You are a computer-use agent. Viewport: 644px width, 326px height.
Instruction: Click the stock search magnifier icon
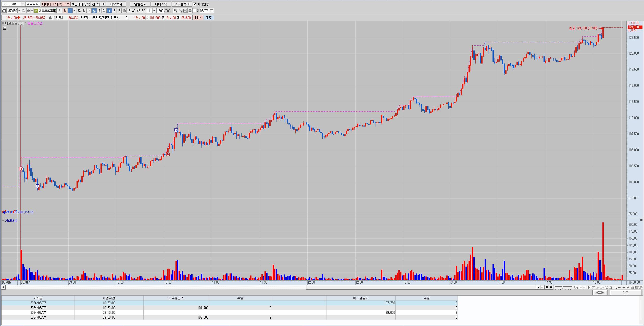pos(23,11)
